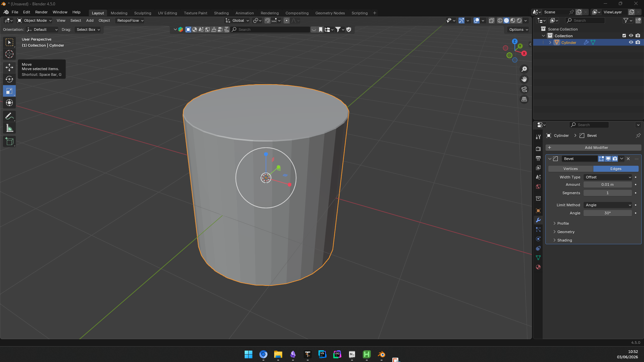
Task: Remove the Bevel modifier with X
Action: [629, 159]
